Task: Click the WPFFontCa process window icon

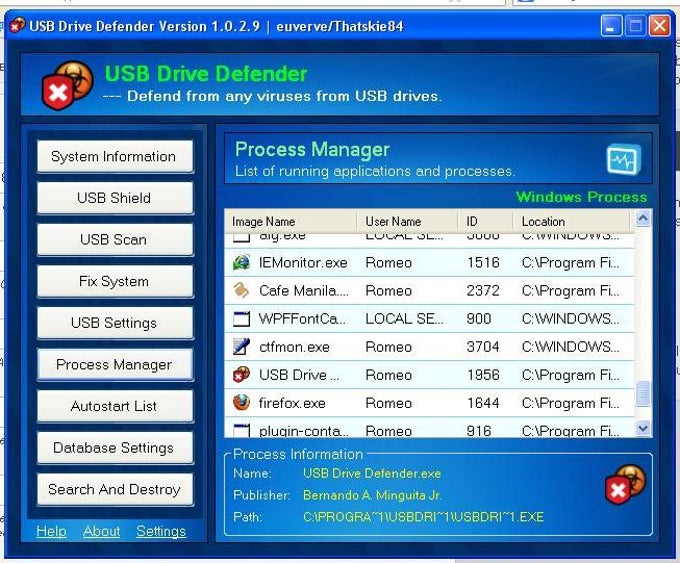Action: (241, 319)
